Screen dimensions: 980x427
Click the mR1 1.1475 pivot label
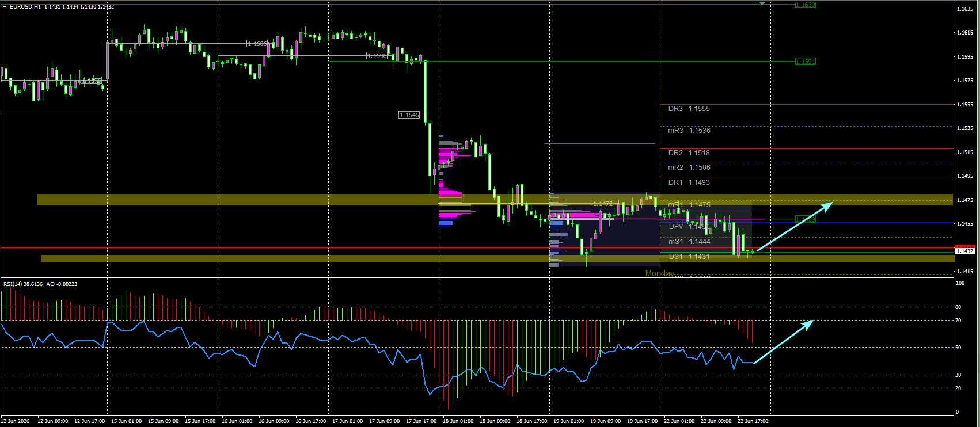point(689,205)
